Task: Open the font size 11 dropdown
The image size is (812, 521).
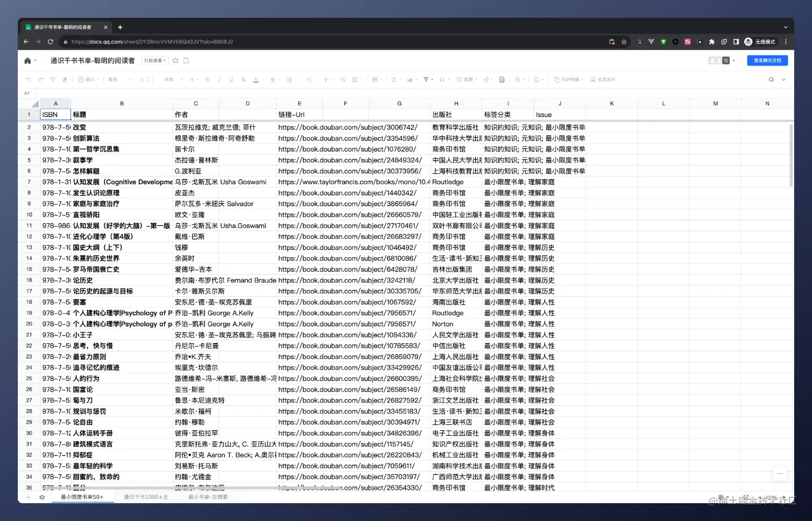Action: (193, 80)
